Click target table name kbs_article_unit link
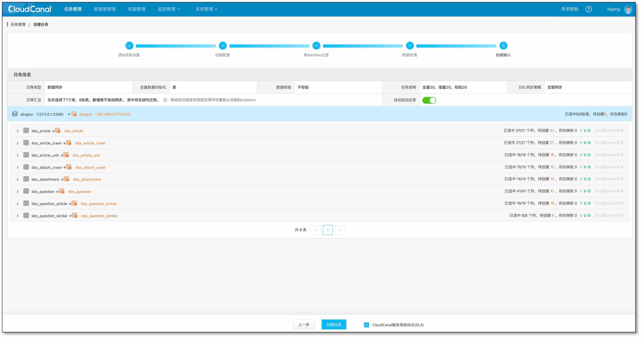 86,155
